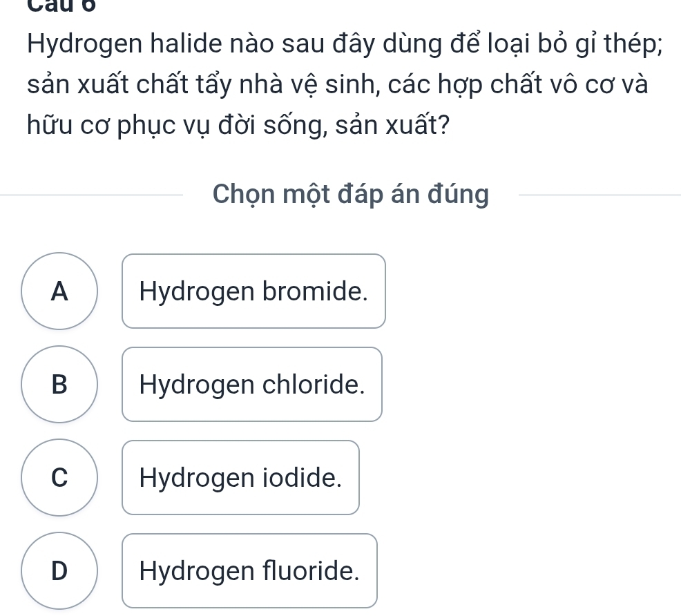Choose the Hydrogen chloride answer box
Screen dimensions: 681x616
pyautogui.click(x=252, y=385)
